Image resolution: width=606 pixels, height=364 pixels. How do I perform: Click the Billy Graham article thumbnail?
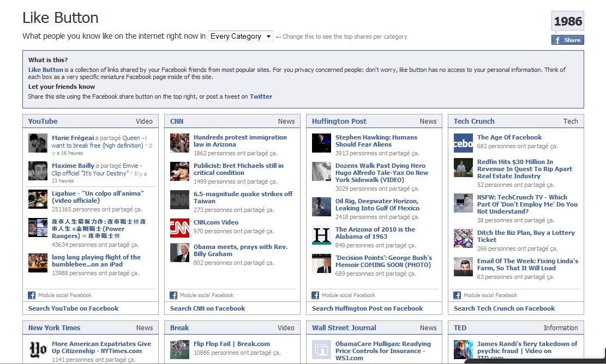coord(179,252)
